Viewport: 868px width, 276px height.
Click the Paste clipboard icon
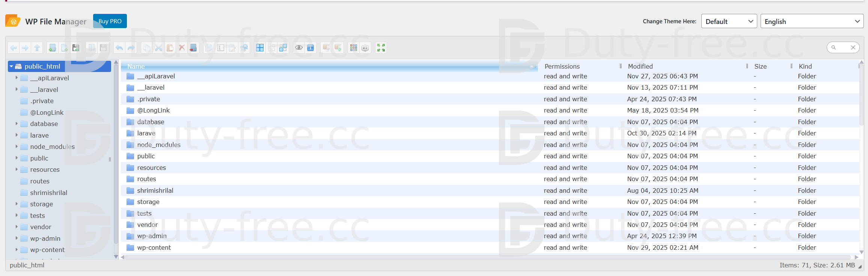coord(170,48)
